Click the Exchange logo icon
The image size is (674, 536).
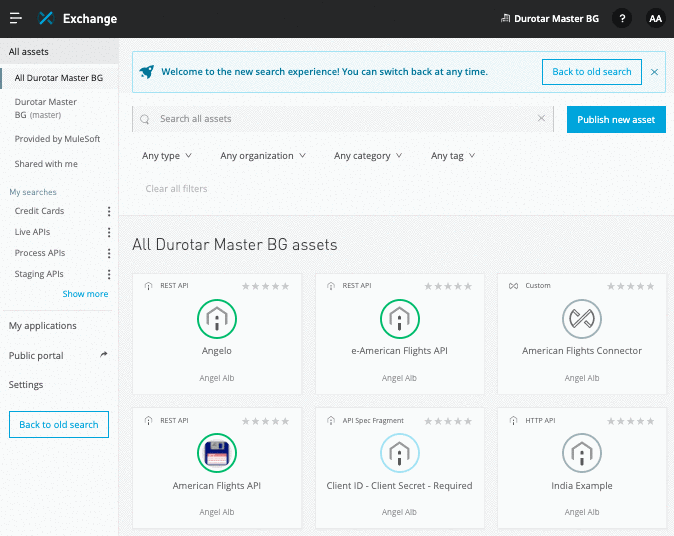(46, 18)
